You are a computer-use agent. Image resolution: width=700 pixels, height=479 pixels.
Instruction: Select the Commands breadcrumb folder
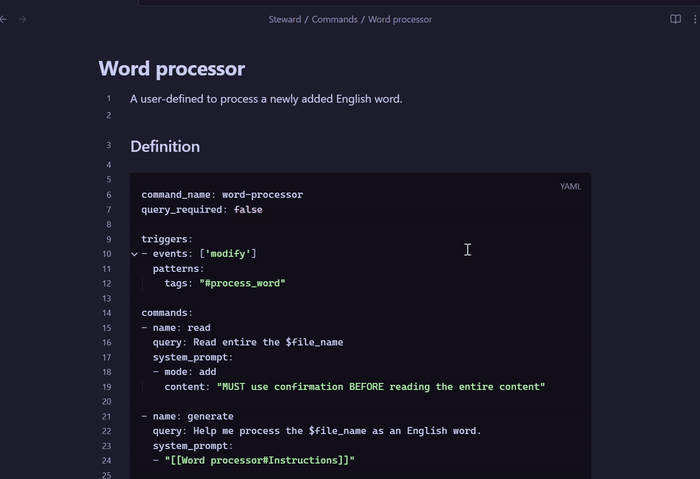pyautogui.click(x=334, y=19)
